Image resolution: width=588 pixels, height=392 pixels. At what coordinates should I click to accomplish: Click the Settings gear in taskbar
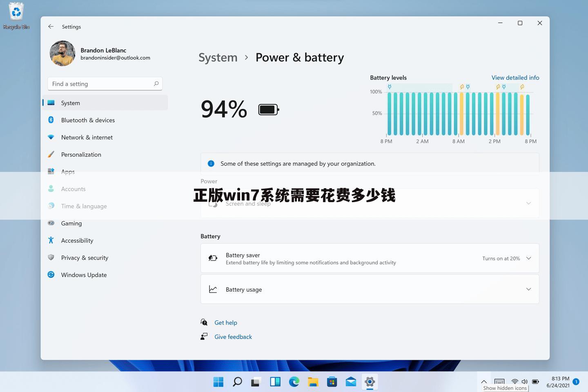pyautogui.click(x=370, y=382)
